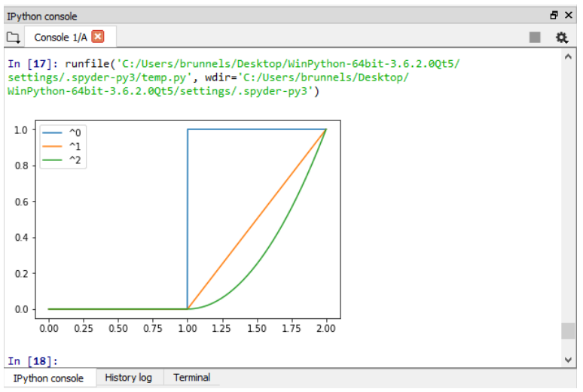
Task: Close the IPython console pane
Action: 569,15
